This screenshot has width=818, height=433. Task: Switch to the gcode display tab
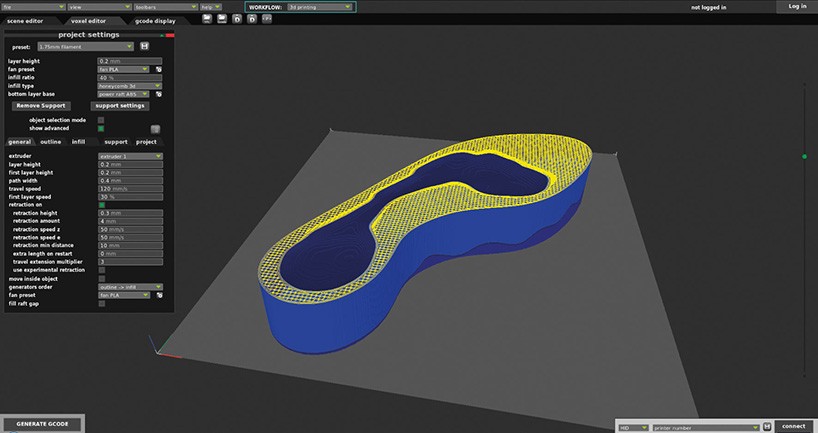157,20
